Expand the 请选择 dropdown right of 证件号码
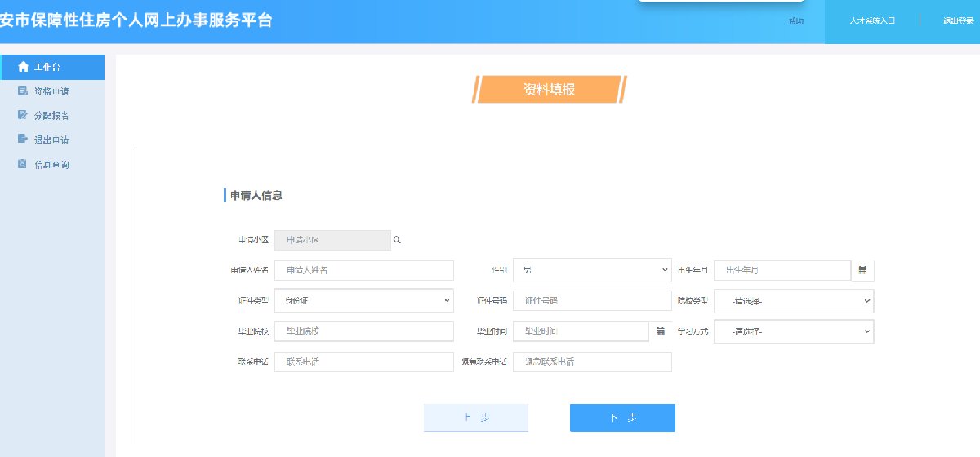Screen dimensions: 980x457 click(x=793, y=301)
